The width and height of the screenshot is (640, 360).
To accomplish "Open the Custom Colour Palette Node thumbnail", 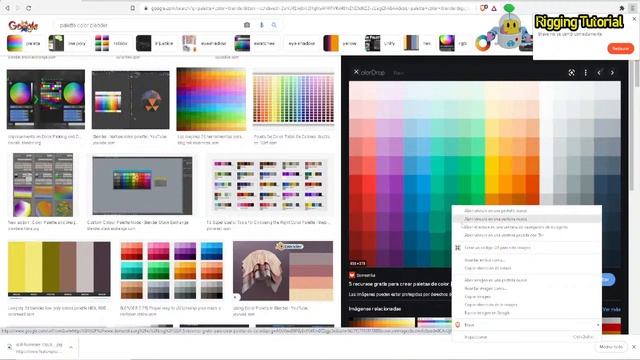I will click(x=142, y=186).
